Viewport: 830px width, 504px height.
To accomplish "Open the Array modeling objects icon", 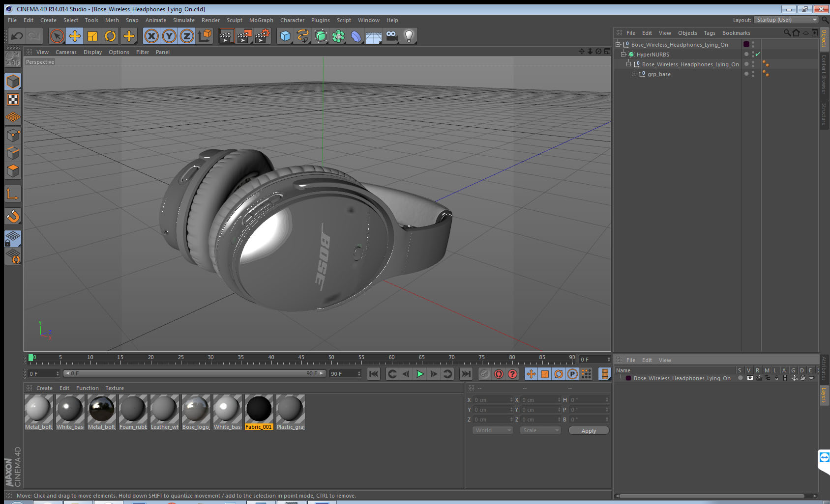I will 338,36.
